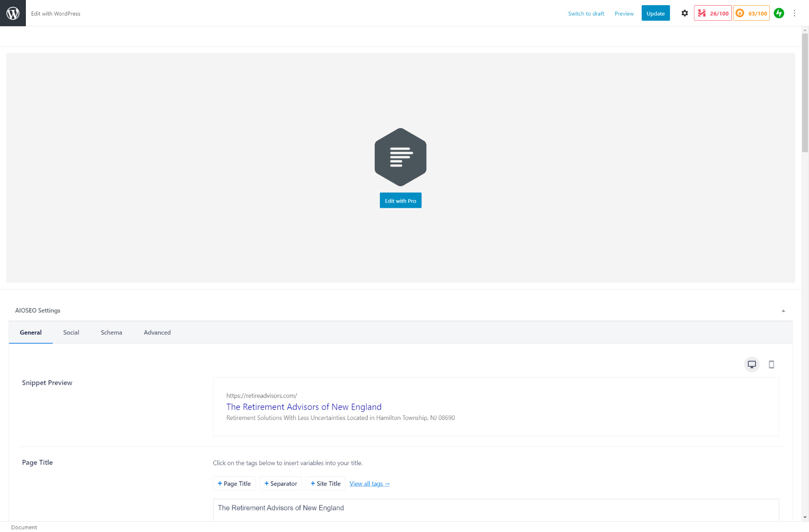Click the Edit with Pro button
809x532 pixels.
(x=400, y=201)
